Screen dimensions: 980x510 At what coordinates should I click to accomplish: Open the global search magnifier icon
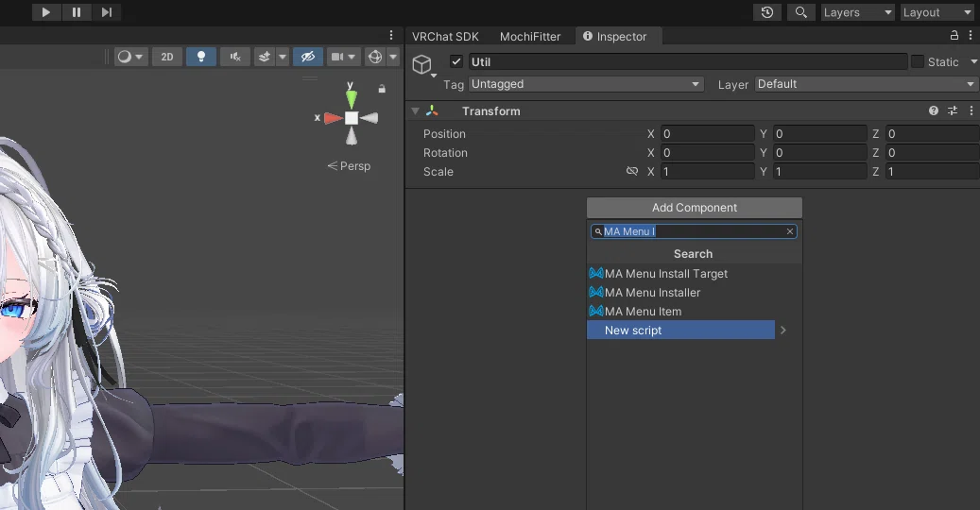pos(800,12)
